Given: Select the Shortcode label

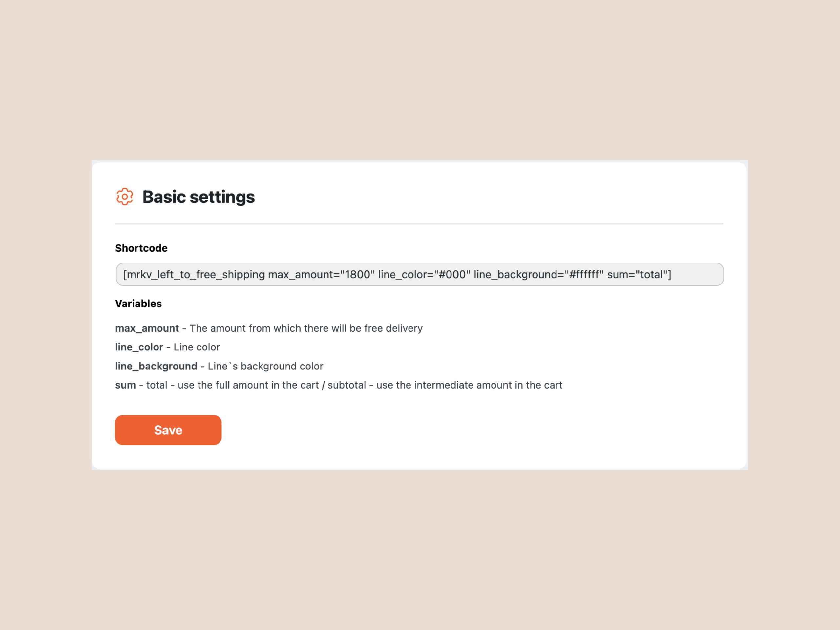Looking at the screenshot, I should point(141,248).
